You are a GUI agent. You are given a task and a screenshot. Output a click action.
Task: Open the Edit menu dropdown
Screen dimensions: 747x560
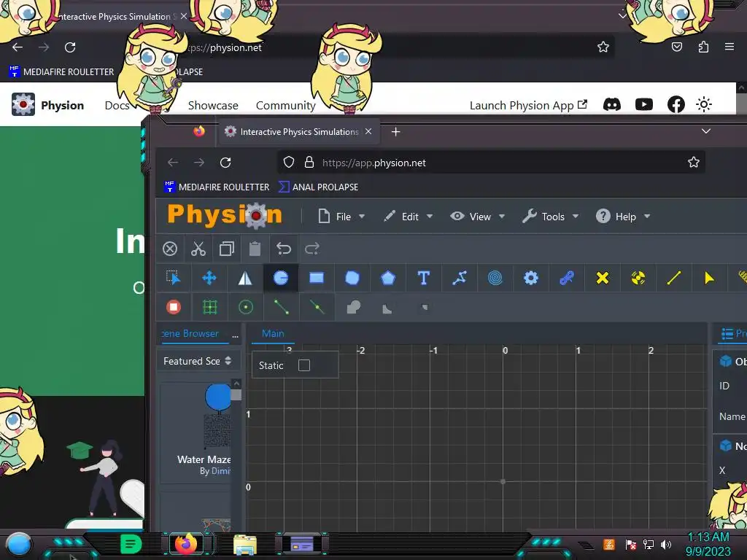tap(409, 217)
